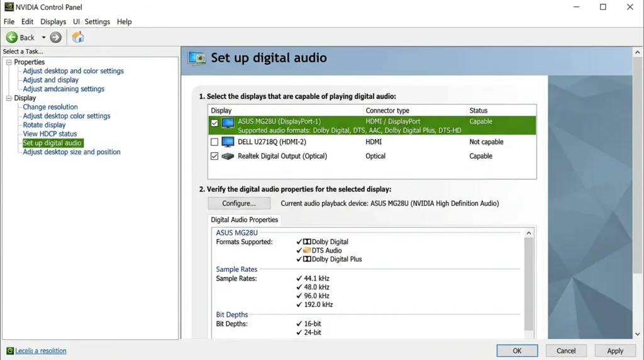Click the audio properties scrollbar thumb
The width and height of the screenshot is (644, 360).
click(x=528, y=284)
